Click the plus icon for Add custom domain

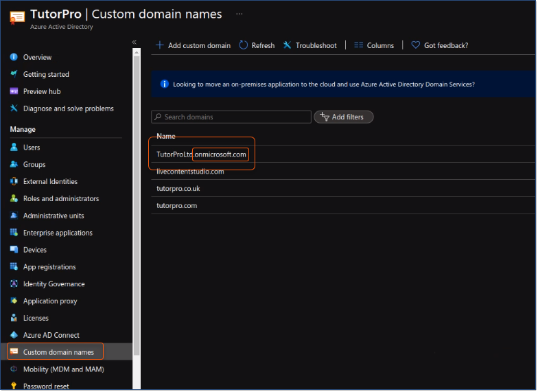coord(159,45)
